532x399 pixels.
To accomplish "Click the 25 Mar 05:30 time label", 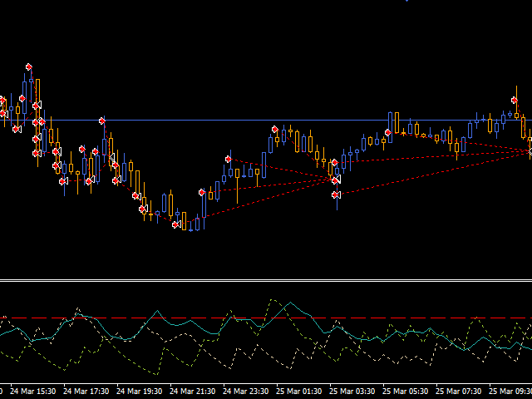I will [x=408, y=391].
